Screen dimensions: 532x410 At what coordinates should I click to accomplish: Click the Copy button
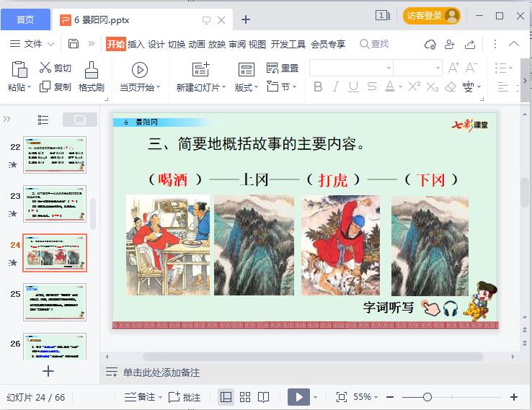pyautogui.click(x=55, y=86)
